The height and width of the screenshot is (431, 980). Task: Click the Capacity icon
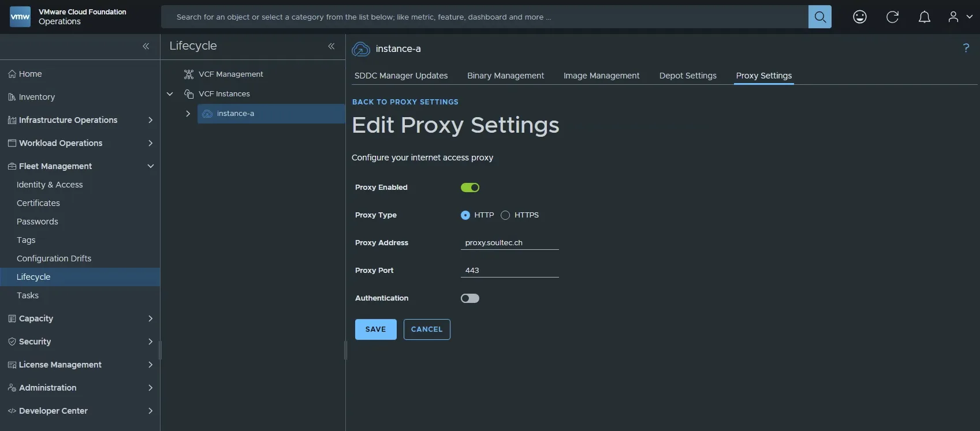(x=12, y=318)
